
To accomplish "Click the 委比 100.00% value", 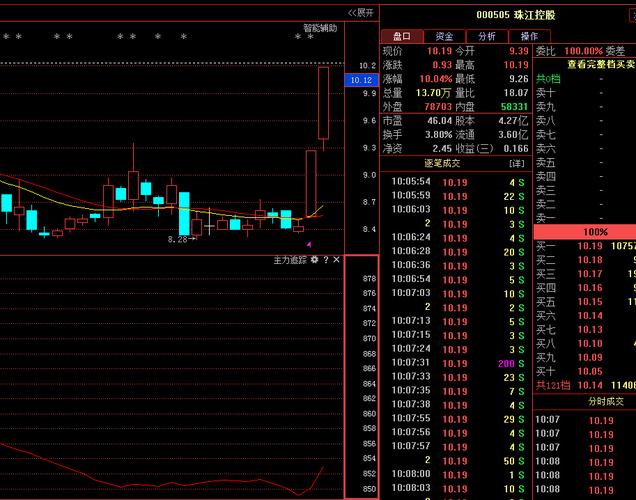I will pos(583,51).
